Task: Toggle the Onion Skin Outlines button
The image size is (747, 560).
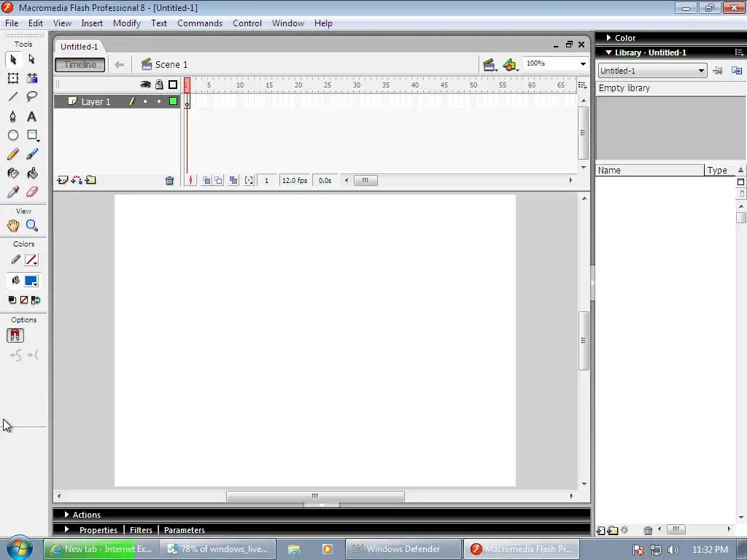Action: coord(219,181)
